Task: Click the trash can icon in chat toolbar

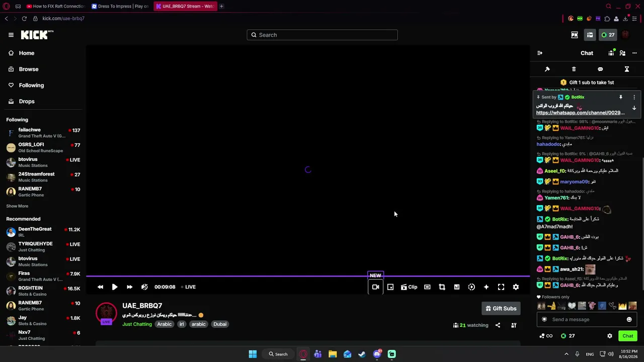Action: [574, 69]
